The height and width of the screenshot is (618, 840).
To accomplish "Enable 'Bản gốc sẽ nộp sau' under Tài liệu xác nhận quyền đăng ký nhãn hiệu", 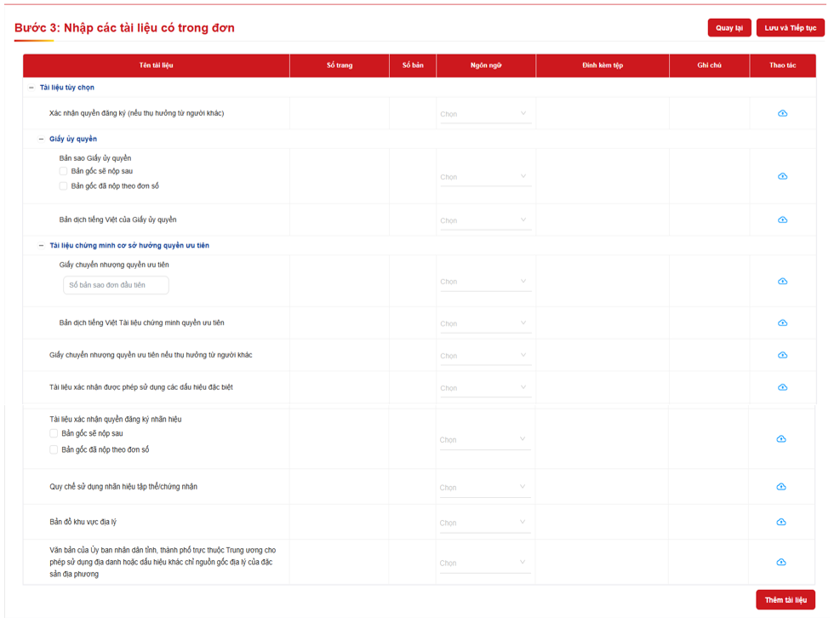I will coord(54,433).
